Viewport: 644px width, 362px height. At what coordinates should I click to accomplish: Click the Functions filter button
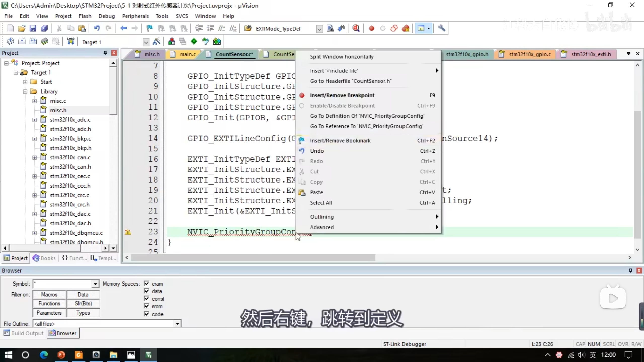pyautogui.click(x=49, y=304)
